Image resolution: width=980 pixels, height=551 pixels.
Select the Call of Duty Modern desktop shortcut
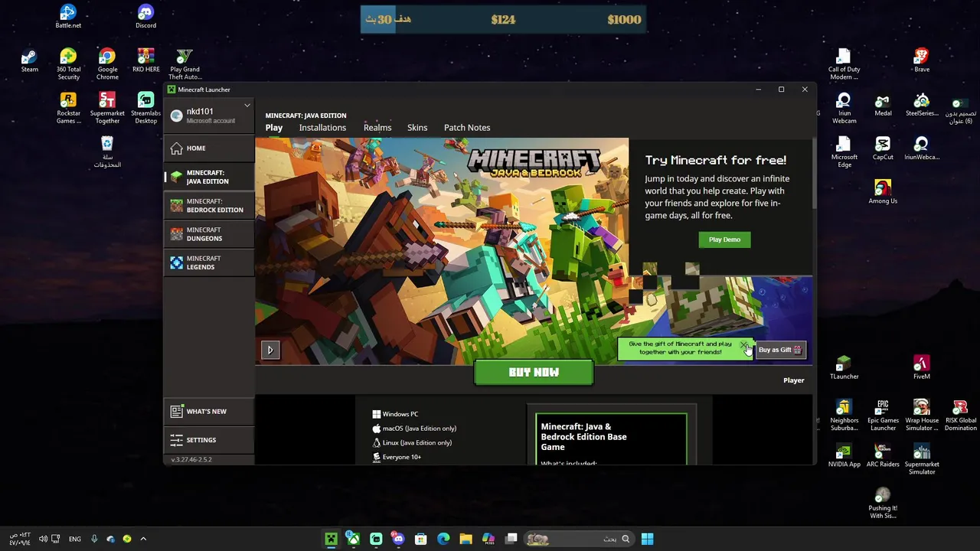(844, 64)
